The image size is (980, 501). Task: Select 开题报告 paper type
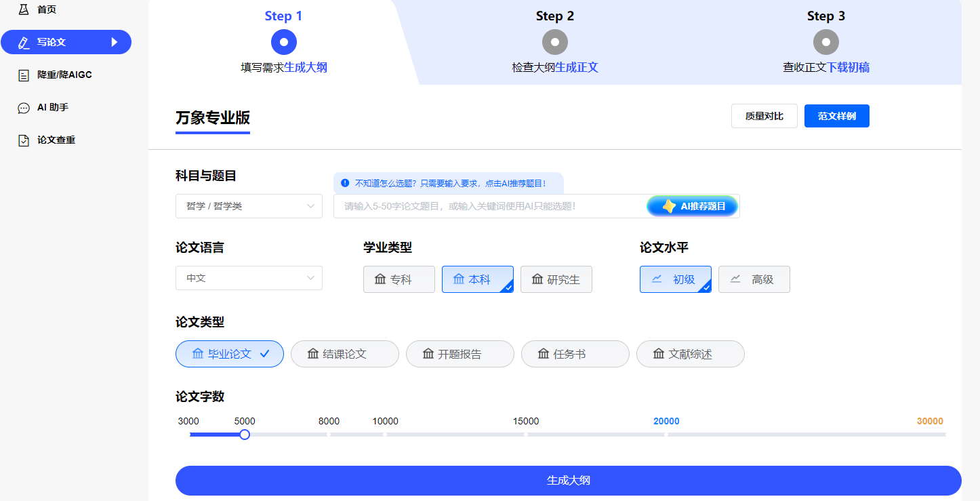coord(460,354)
